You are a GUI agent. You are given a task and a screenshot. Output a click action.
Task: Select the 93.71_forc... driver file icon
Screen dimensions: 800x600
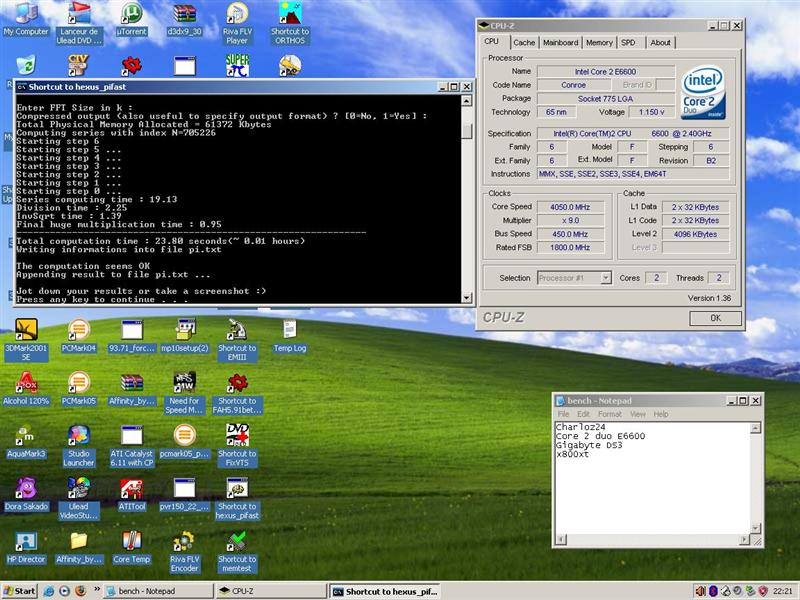[132, 335]
